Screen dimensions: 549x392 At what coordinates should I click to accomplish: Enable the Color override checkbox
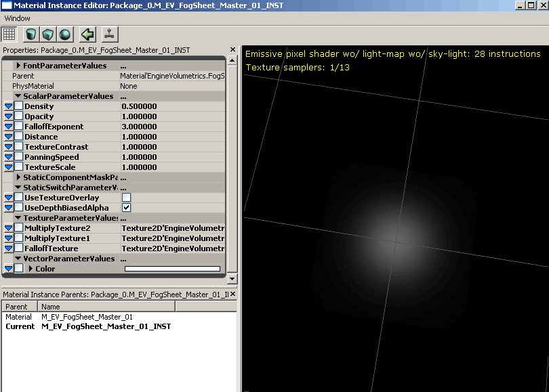pyautogui.click(x=19, y=268)
